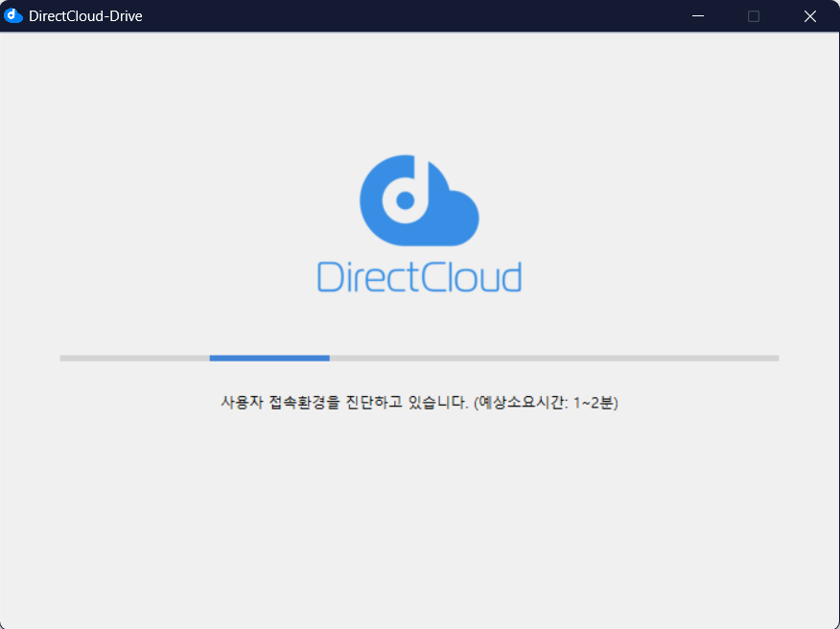Click the blue segment of the progress bar
Viewport: 840px width, 629px height.
tap(269, 358)
